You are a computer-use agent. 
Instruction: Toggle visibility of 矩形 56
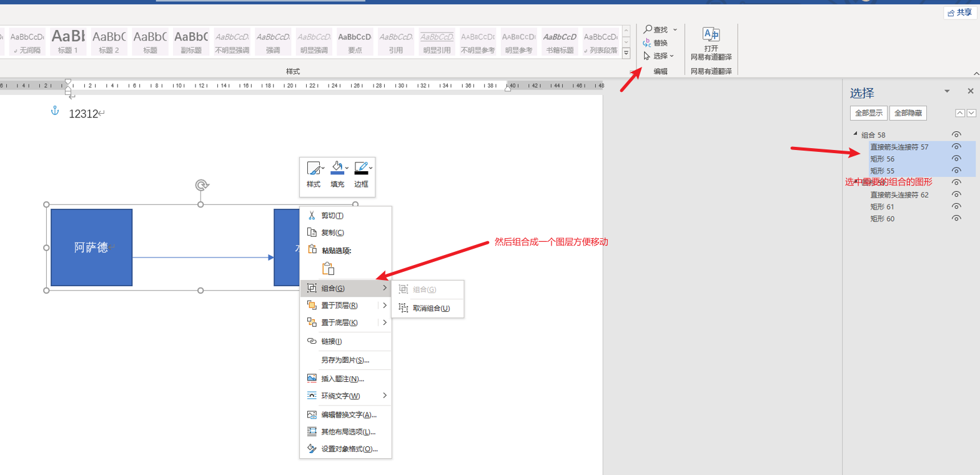click(956, 159)
